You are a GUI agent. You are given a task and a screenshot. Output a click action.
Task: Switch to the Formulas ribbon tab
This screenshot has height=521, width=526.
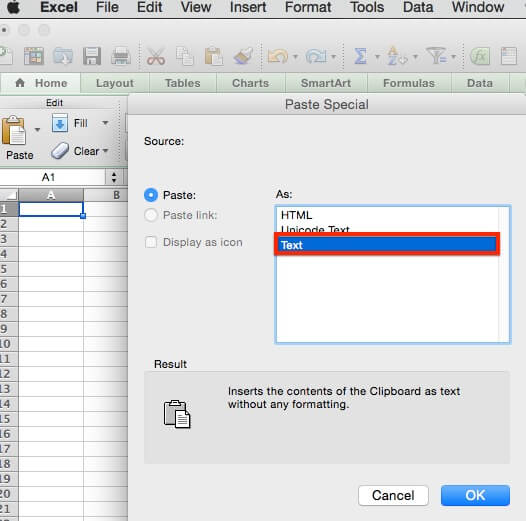point(409,83)
